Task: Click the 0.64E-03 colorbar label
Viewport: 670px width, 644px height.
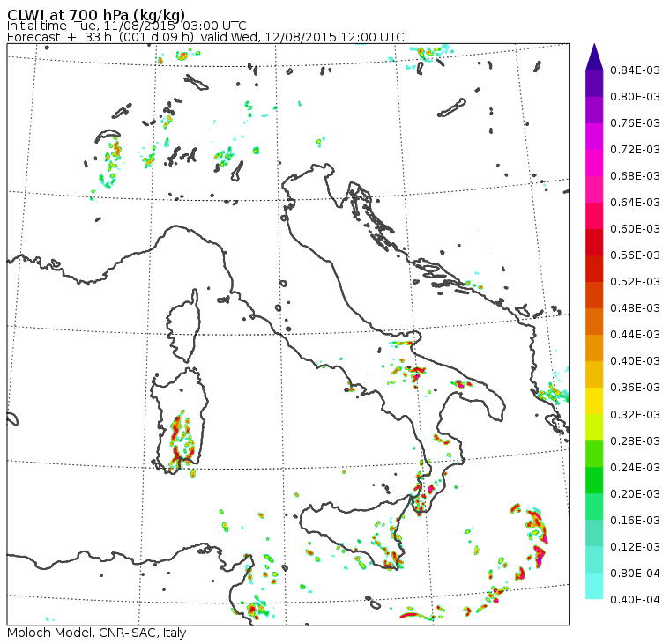Action: click(635, 203)
